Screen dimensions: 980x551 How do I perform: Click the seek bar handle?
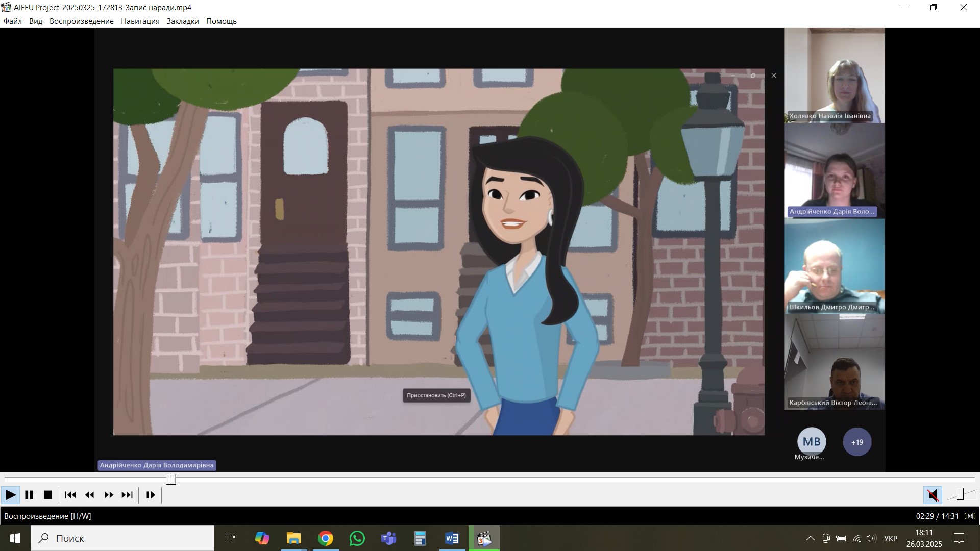tap(171, 480)
